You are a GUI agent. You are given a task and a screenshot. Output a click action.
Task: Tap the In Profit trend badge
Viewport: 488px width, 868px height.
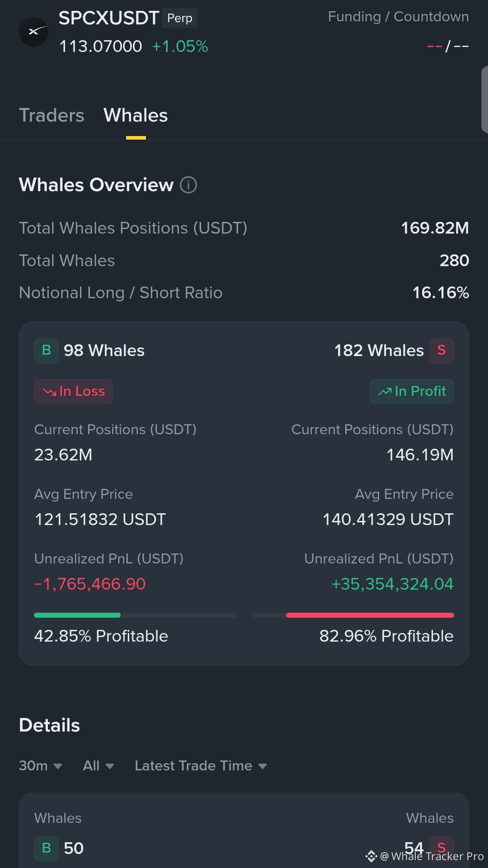(412, 391)
